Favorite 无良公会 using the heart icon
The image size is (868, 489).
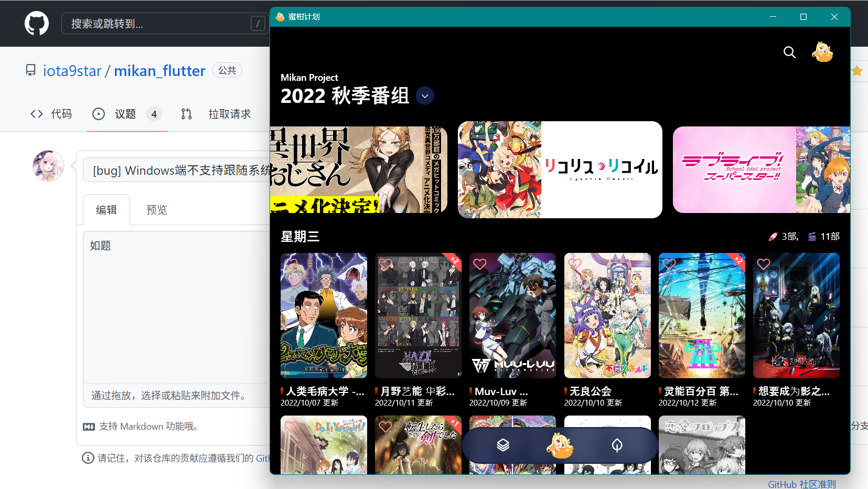(x=575, y=264)
